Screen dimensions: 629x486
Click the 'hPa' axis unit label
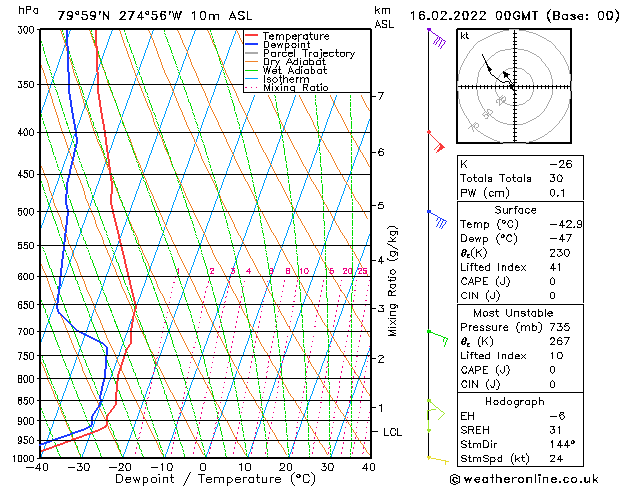click(x=28, y=10)
